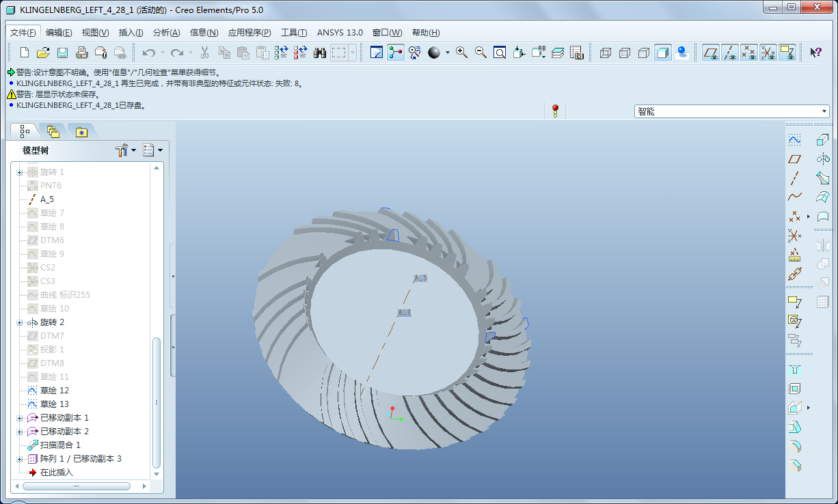The height and width of the screenshot is (504, 838).
Task: Create a new file with the New icon
Action: click(25, 53)
